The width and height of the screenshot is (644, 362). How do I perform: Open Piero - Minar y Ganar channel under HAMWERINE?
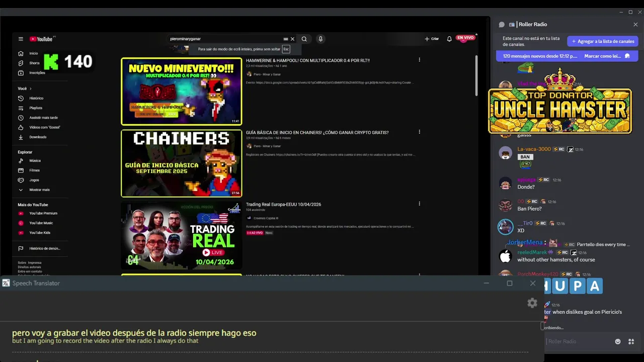click(x=267, y=74)
